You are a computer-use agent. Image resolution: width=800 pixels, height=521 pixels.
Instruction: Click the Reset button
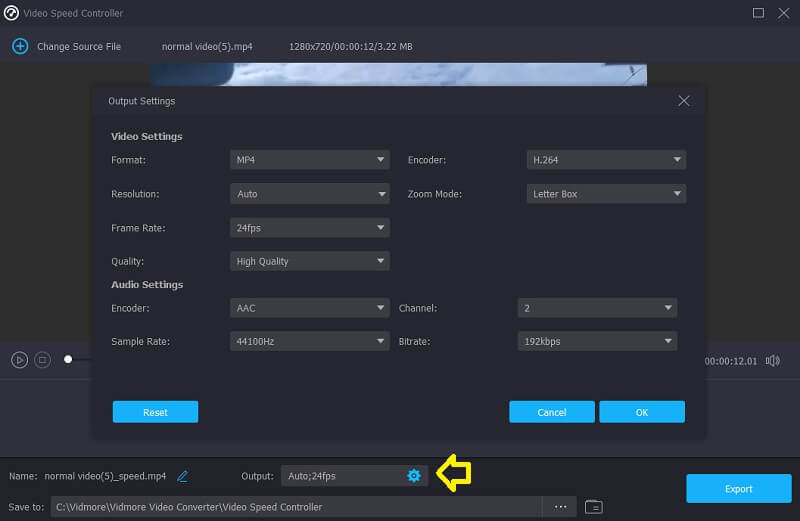[x=155, y=412]
